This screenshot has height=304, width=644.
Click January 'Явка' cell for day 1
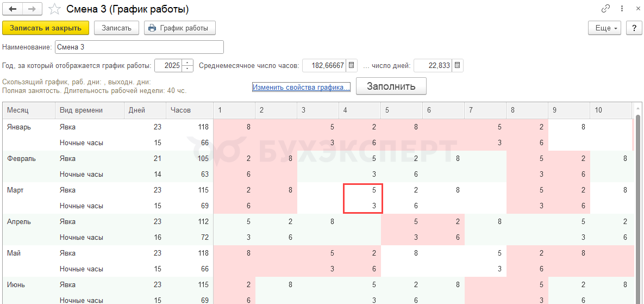click(234, 127)
